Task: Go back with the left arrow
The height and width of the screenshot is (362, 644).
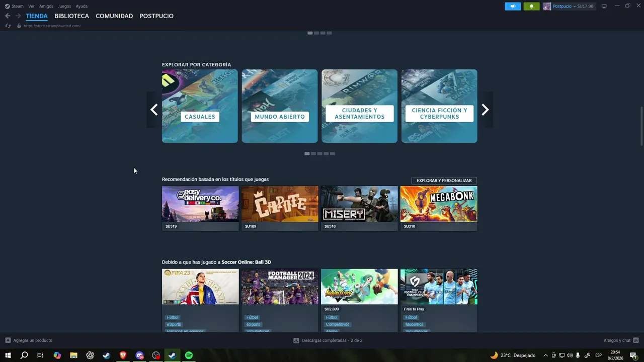Action: pyautogui.click(x=8, y=16)
